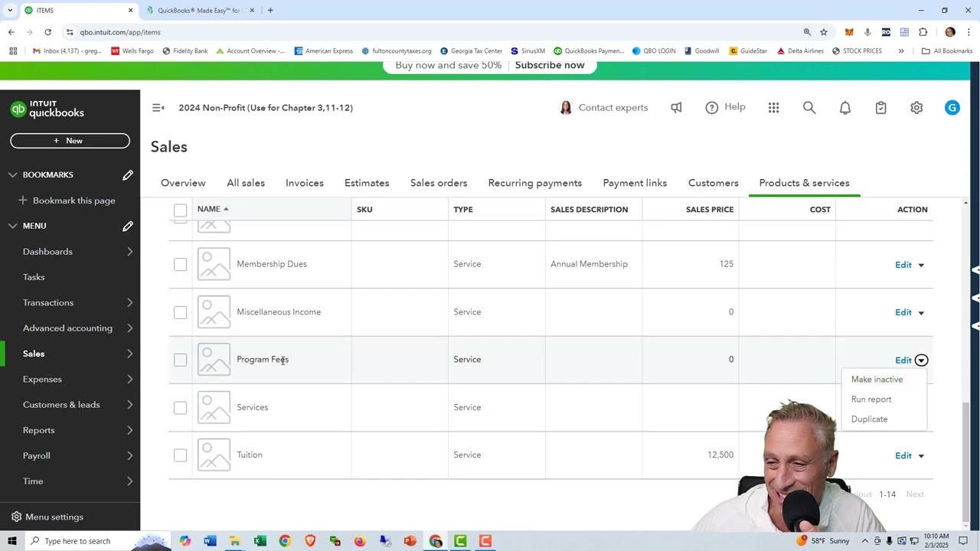Open the Settings gear icon
Screen dimensions: 980x551
[x=916, y=108]
